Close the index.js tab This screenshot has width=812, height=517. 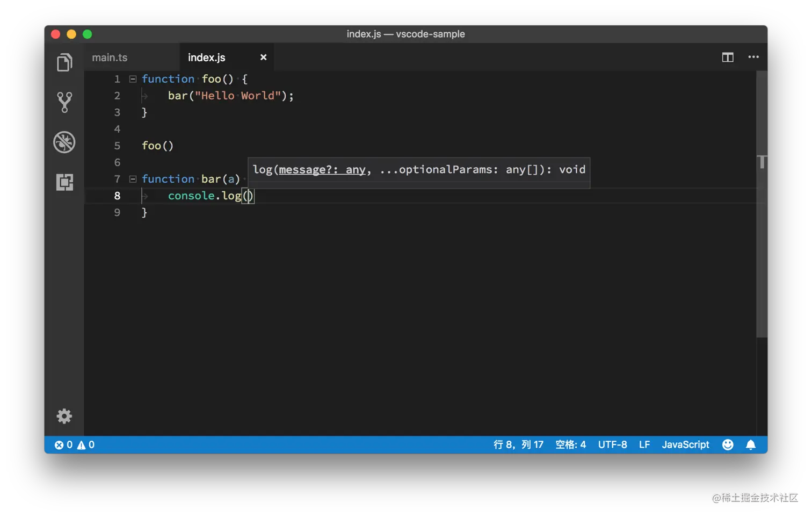coord(263,57)
